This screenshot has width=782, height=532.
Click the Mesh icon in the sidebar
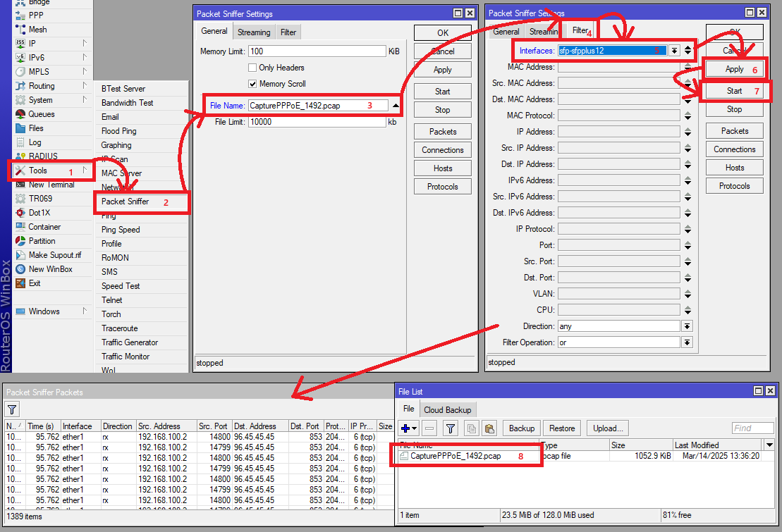[x=20, y=30]
